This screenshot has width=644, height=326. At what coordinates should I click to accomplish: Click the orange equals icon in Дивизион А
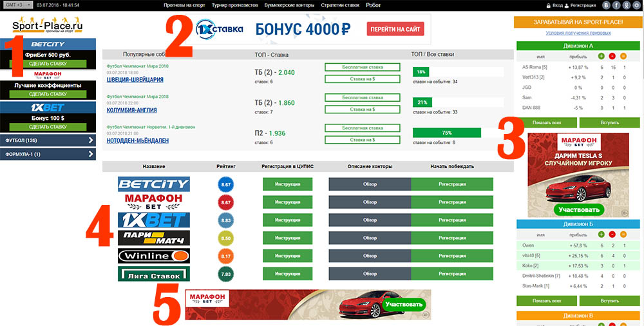click(623, 56)
